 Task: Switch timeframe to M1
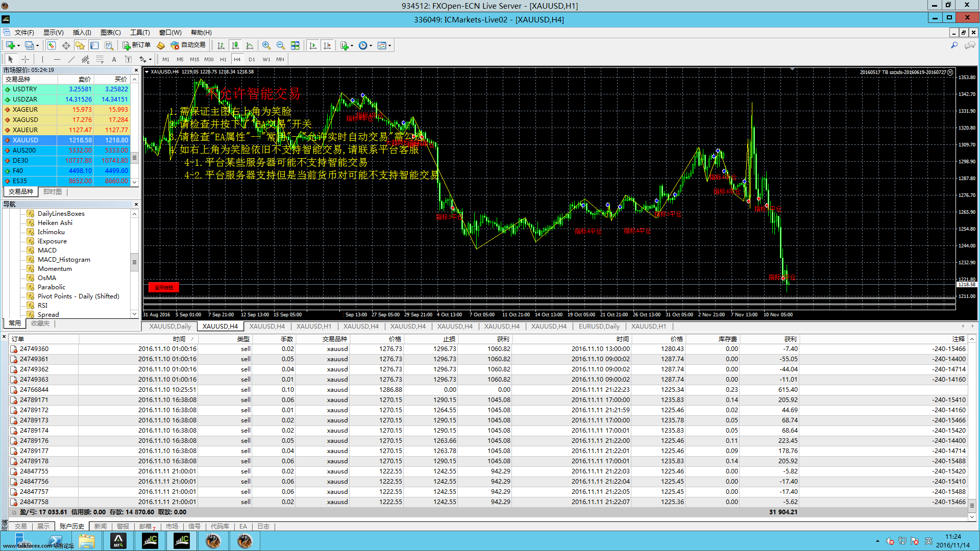166,59
